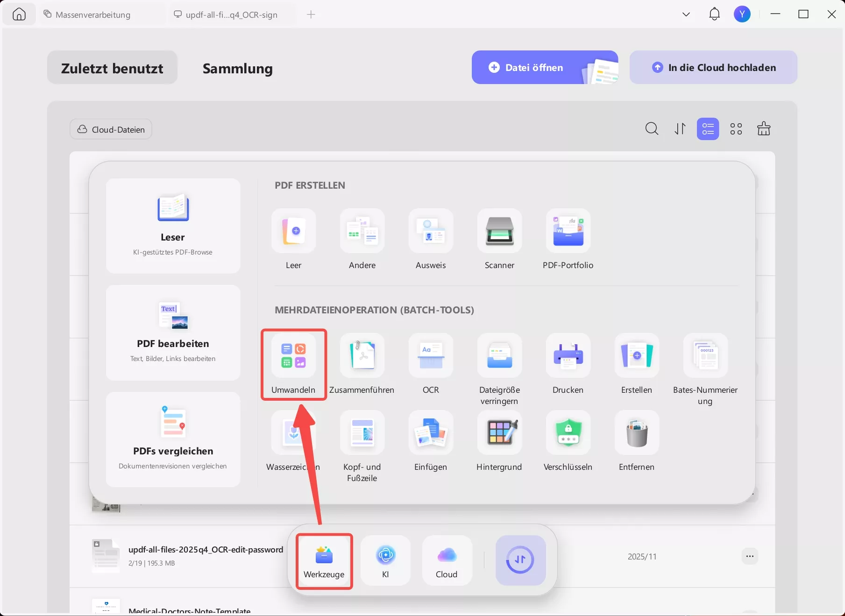Open the KI assistant from the dock
845x616 pixels.
click(x=385, y=560)
